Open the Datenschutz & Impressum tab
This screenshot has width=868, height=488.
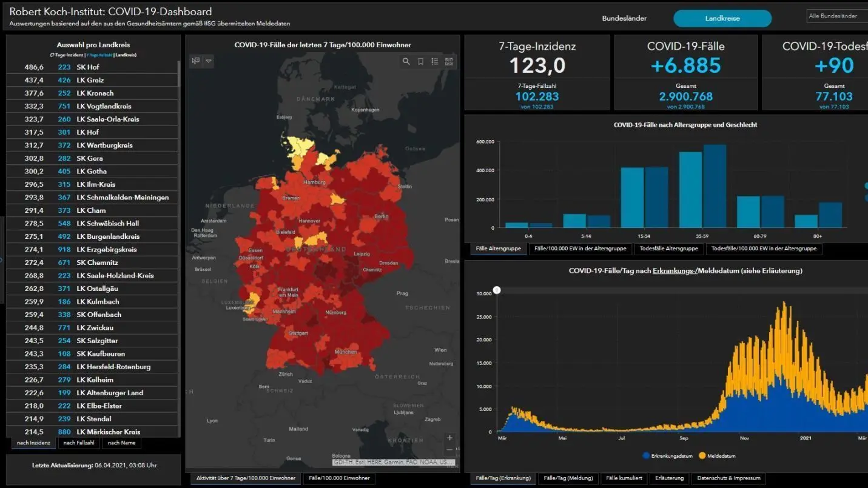[728, 478]
